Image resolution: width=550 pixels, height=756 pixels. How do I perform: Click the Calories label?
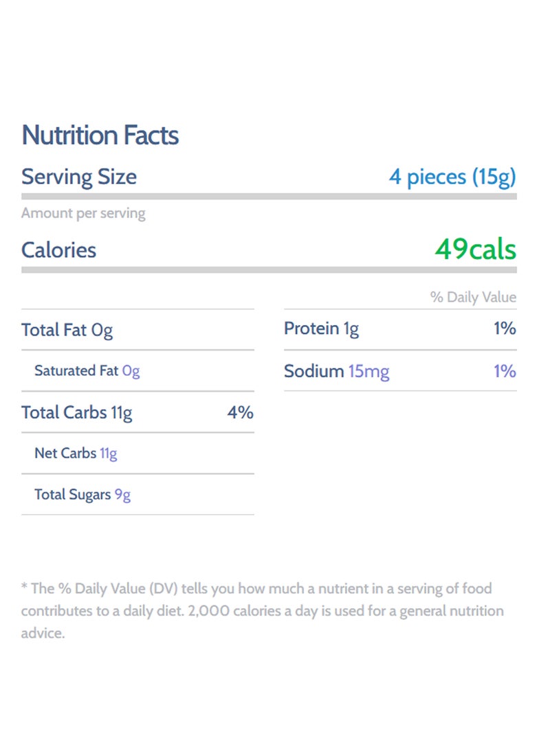pos(59,250)
